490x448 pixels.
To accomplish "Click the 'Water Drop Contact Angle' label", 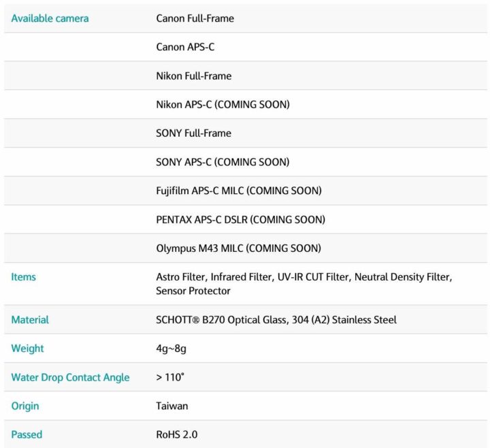I will click(70, 377).
